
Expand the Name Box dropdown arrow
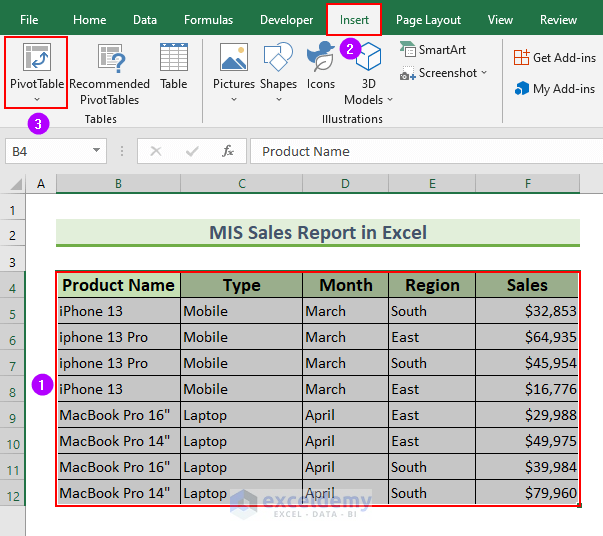pos(97,151)
